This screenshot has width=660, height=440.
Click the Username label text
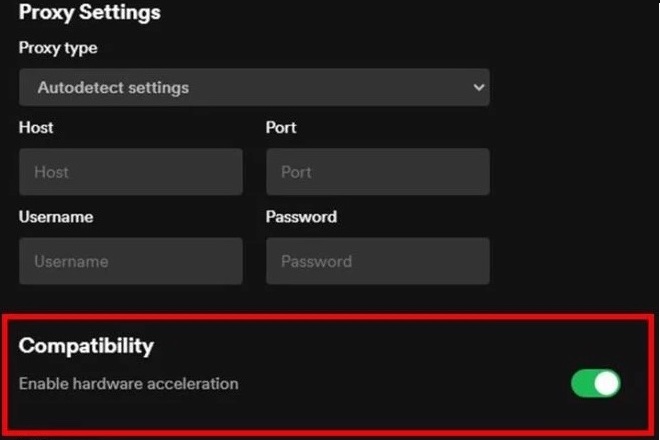click(56, 217)
